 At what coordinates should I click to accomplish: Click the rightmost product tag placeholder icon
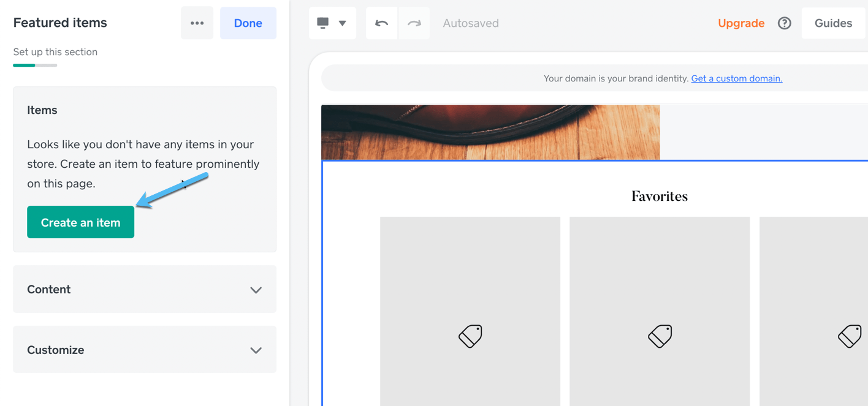[850, 336]
